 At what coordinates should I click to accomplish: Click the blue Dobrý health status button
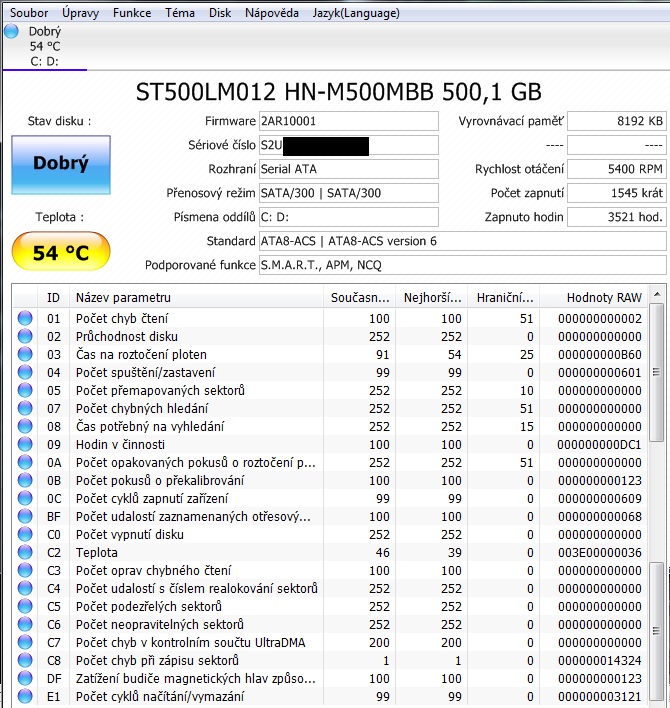(61, 165)
